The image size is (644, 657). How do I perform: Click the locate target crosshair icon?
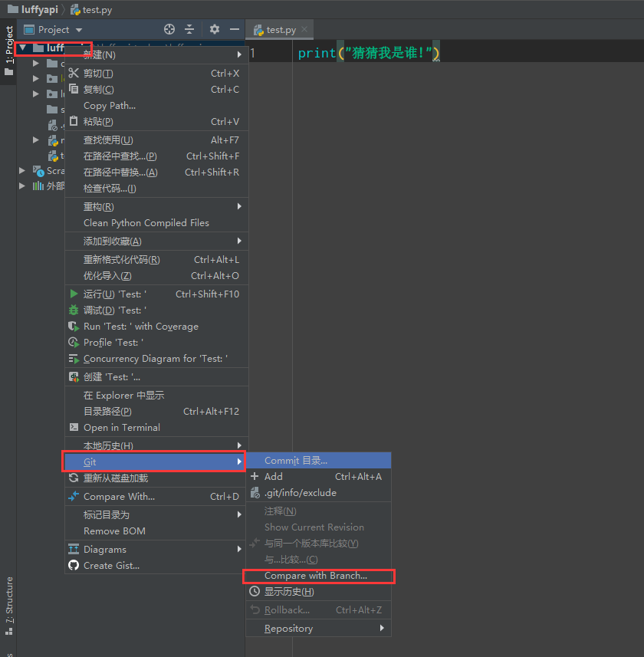pyautogui.click(x=169, y=29)
